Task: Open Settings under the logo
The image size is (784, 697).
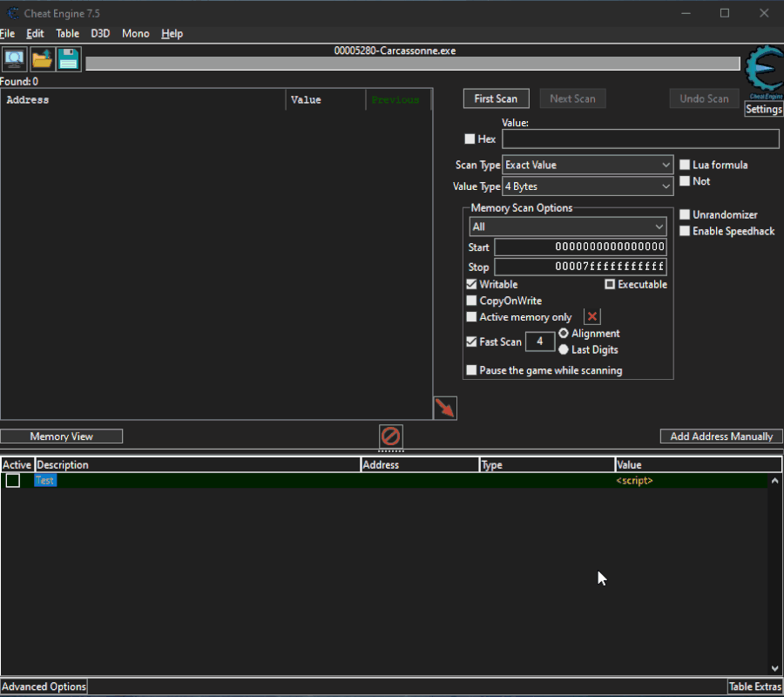Action: 763,109
